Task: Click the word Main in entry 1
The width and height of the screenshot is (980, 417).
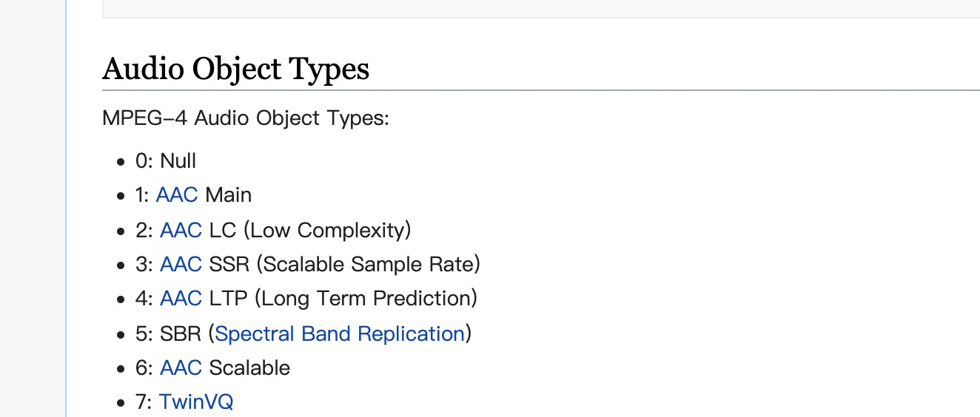Action: 229,195
